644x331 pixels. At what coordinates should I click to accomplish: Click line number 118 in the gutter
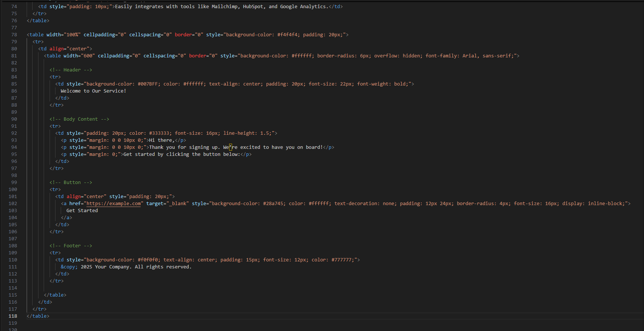pyautogui.click(x=13, y=316)
